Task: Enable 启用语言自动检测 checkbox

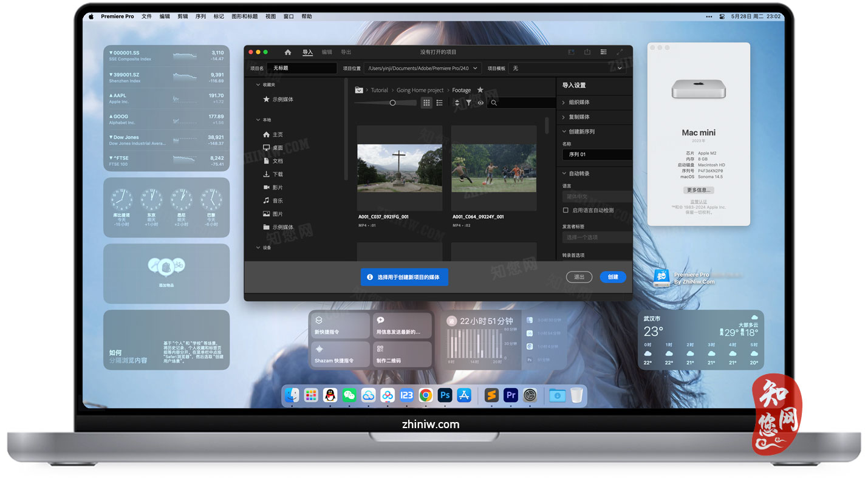Action: tap(566, 210)
